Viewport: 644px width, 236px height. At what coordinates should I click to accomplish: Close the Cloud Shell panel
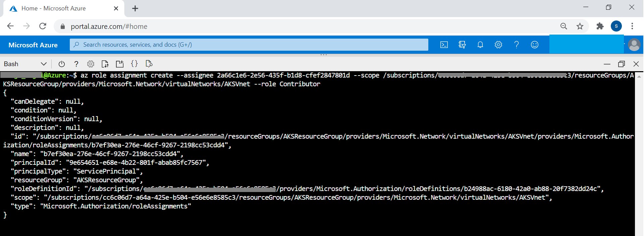(x=636, y=64)
